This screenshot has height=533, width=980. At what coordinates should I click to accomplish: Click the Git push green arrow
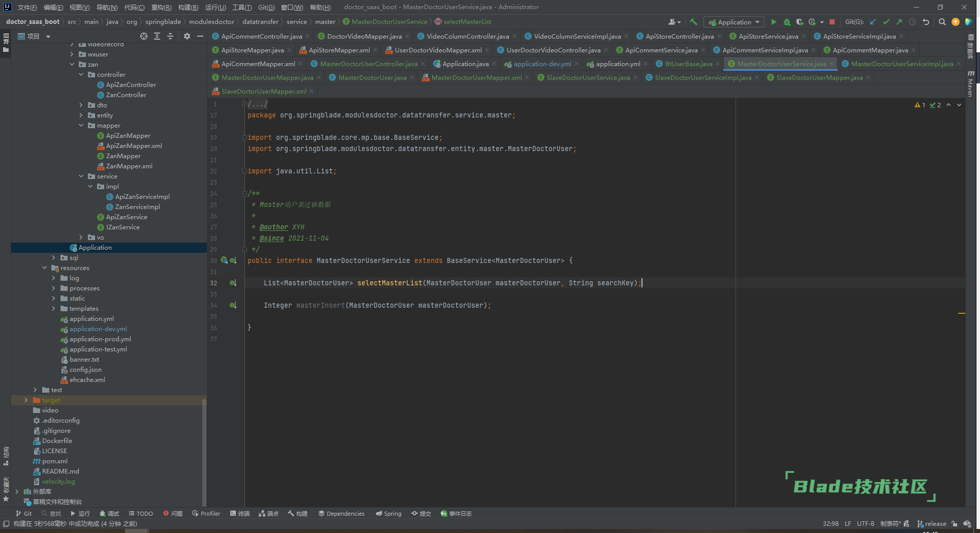click(x=899, y=22)
